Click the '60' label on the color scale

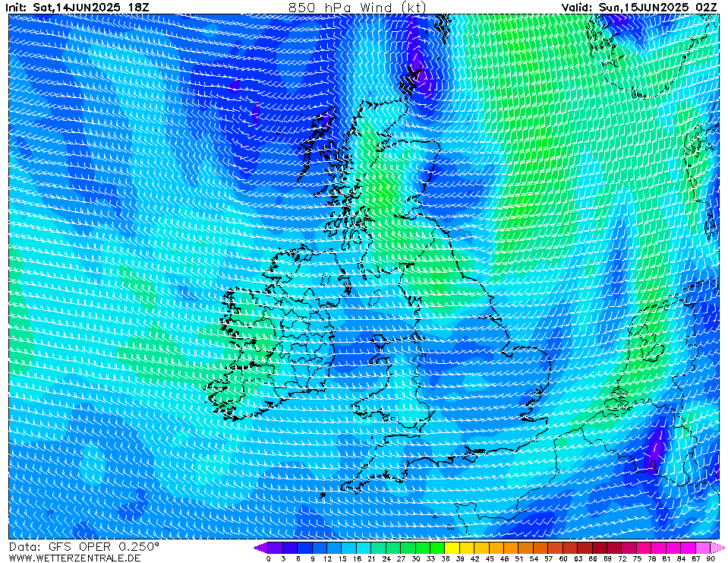coord(563,558)
